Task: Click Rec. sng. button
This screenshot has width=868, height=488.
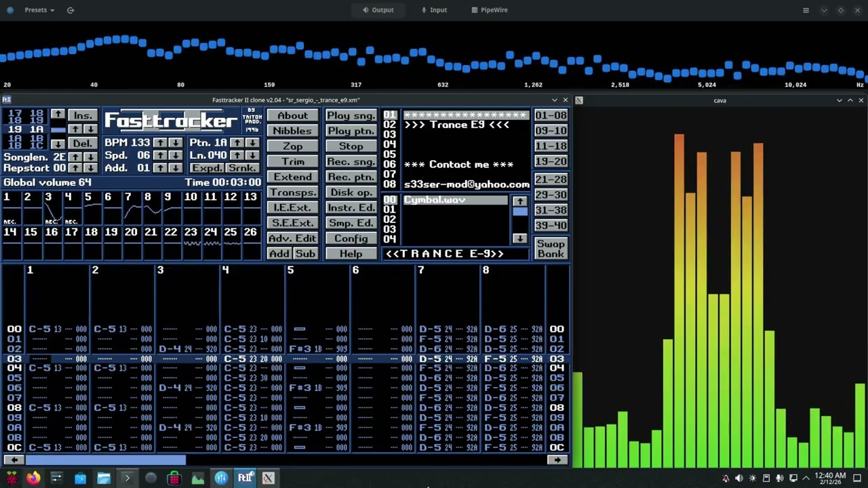Action: tap(351, 161)
